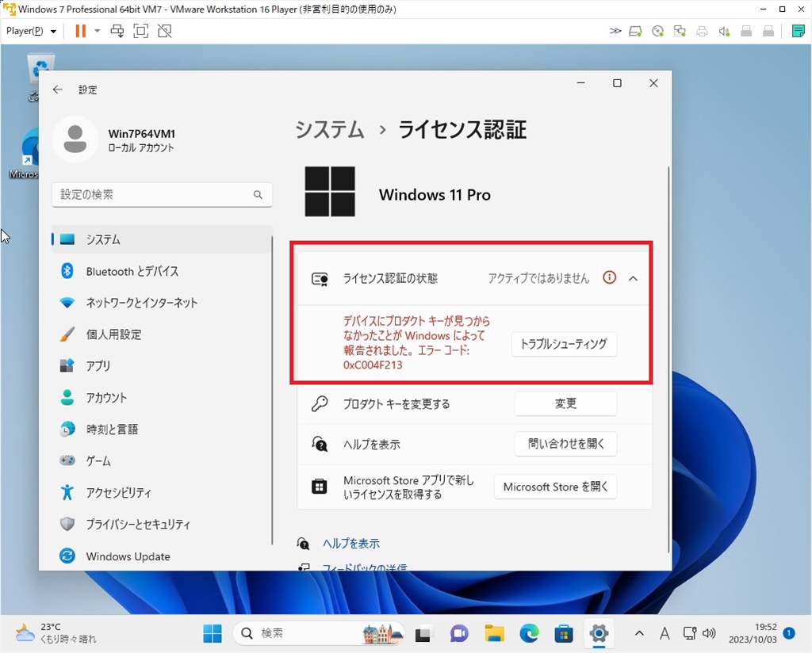Open Bluetooth とデバイス settings
Screen dimensions: 812x653
click(x=162, y=271)
